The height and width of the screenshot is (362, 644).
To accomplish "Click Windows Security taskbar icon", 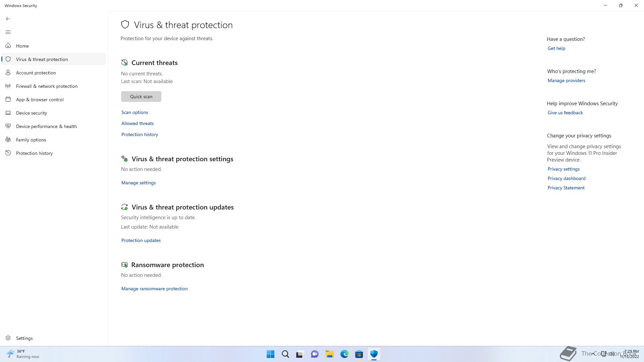I will tap(374, 354).
